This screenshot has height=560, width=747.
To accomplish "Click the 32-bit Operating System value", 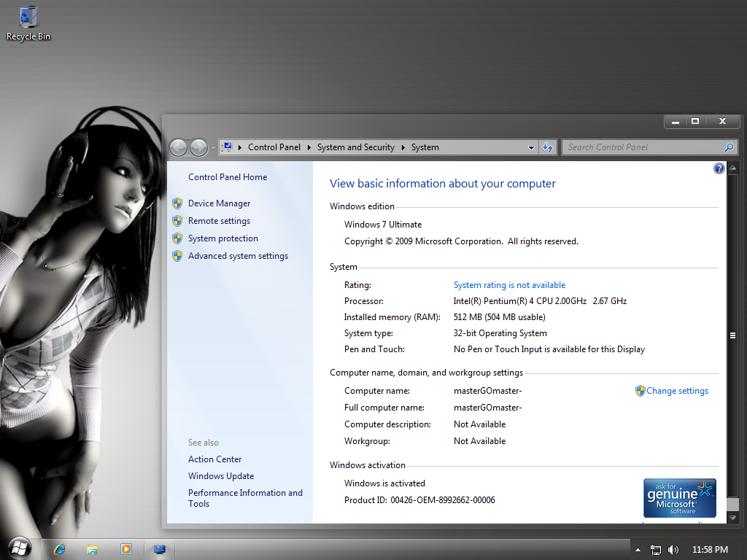I will (500, 334).
